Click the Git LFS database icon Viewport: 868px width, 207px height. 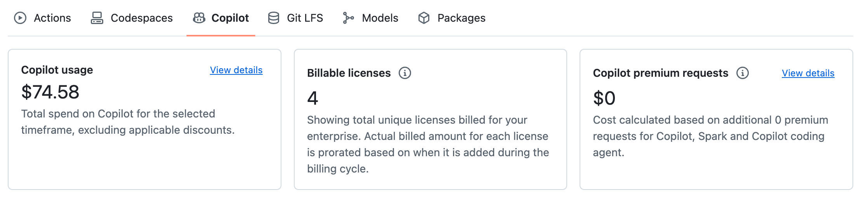tap(274, 18)
